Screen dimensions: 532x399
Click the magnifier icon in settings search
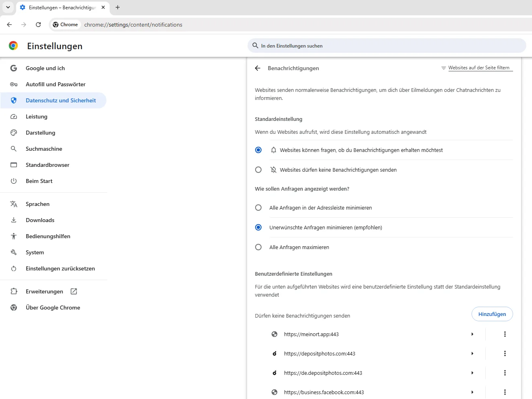tap(255, 46)
